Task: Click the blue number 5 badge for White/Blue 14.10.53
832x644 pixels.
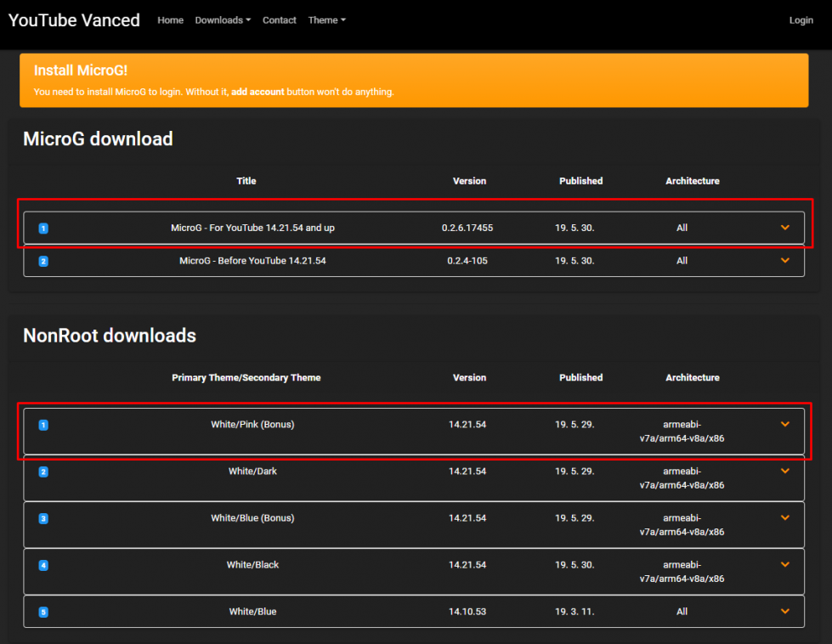Action: (43, 612)
